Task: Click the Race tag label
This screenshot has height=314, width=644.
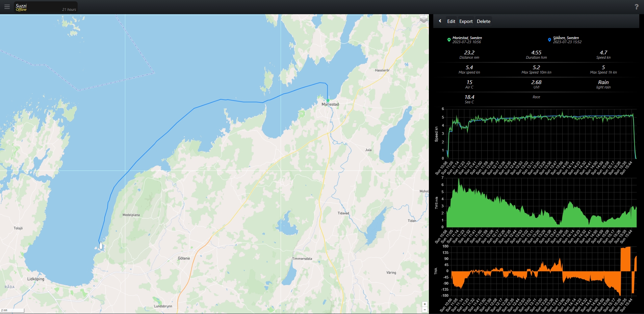Action: [x=536, y=97]
